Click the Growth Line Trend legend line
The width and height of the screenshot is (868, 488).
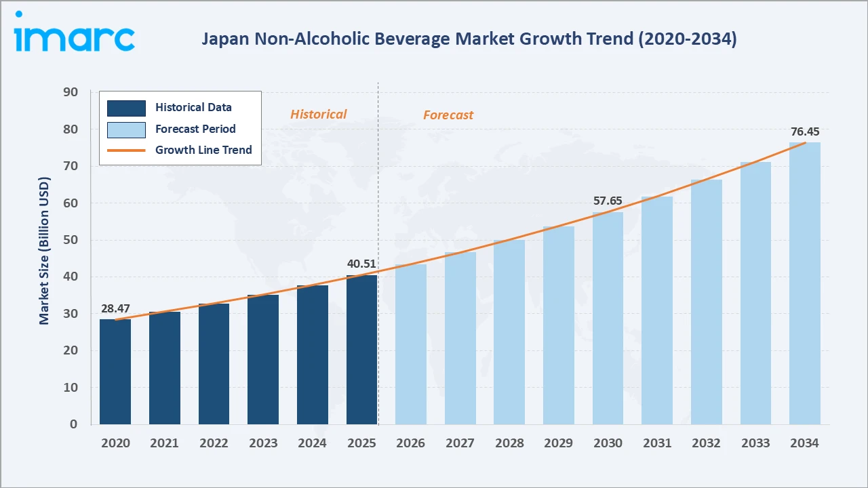coord(126,150)
